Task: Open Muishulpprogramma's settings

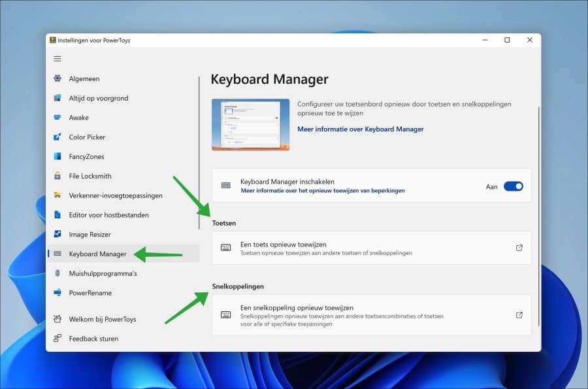Action: (x=123, y=273)
